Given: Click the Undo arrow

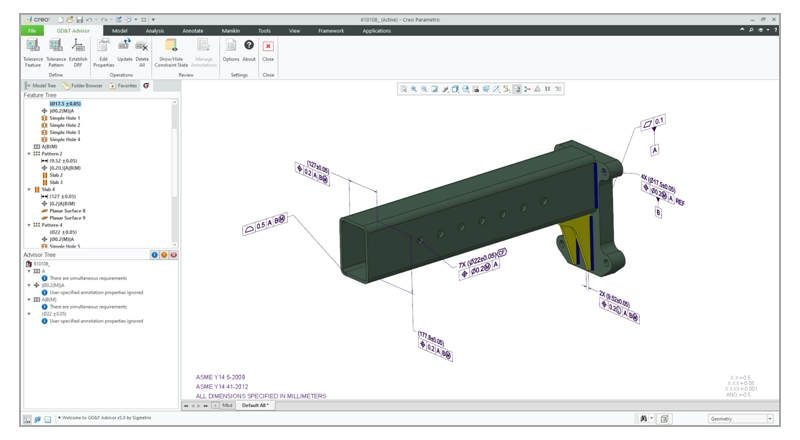Looking at the screenshot, I should (89, 19).
